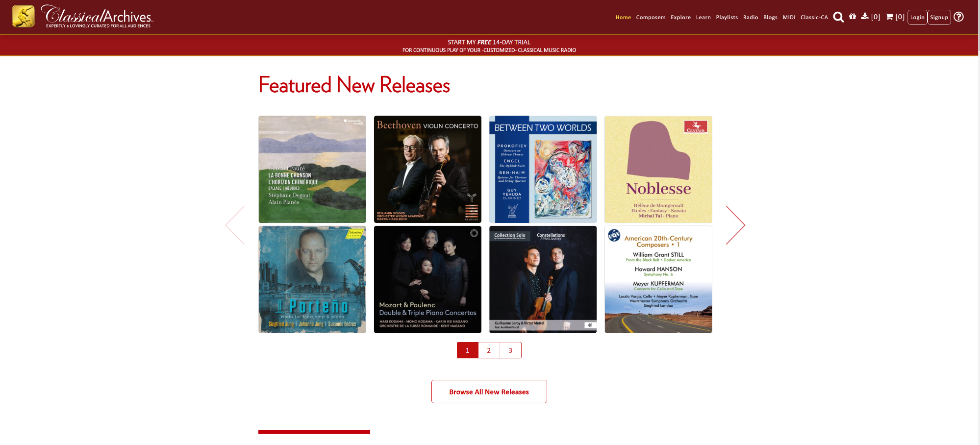Click the Signup button
The width and height of the screenshot is (980, 445).
pos(939,17)
